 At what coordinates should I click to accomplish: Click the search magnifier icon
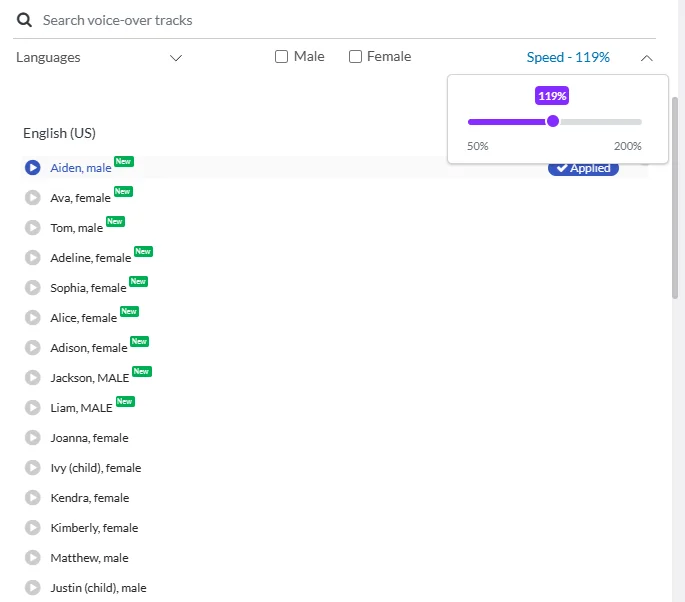pos(24,20)
